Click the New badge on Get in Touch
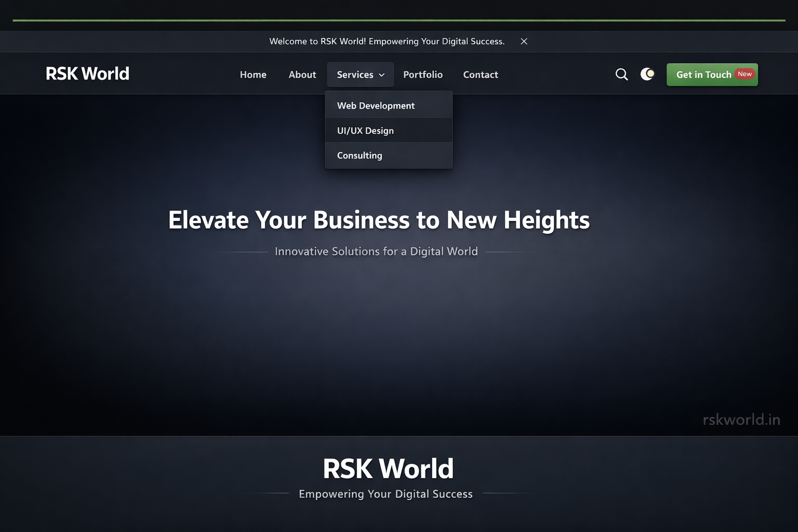Image resolution: width=798 pixels, height=532 pixels. pos(744,74)
